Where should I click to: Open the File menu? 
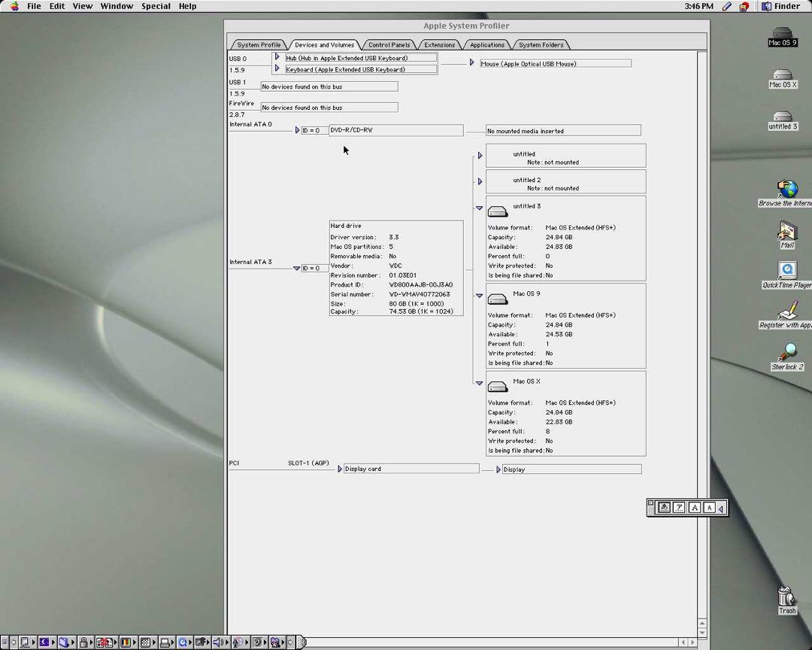[x=34, y=6]
